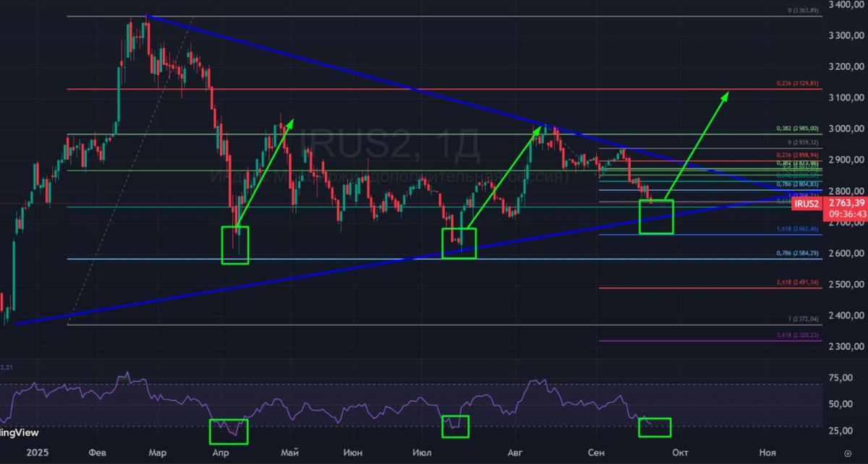Viewport: 868px width, 464px height.
Task: Click the Апр label on the time axis
Action: 223,452
